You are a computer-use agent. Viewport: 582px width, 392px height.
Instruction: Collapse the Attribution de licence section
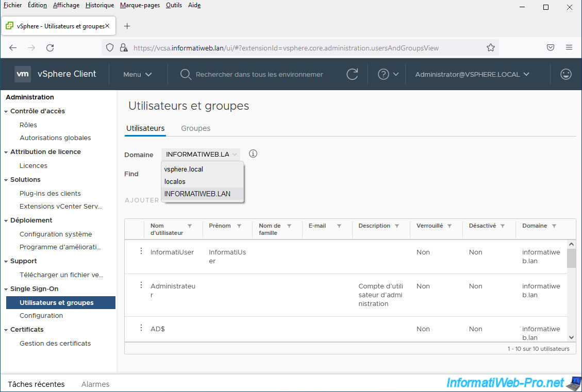pos(6,152)
